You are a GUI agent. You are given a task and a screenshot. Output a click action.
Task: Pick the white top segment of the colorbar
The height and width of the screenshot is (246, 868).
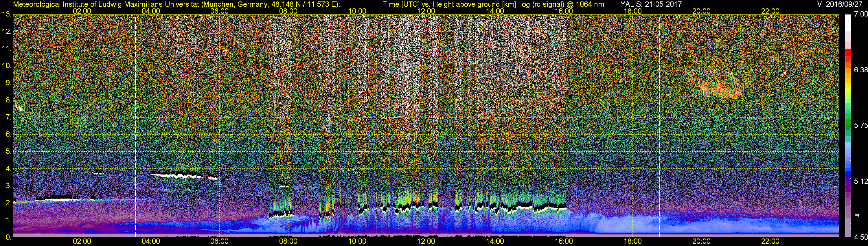(848, 23)
